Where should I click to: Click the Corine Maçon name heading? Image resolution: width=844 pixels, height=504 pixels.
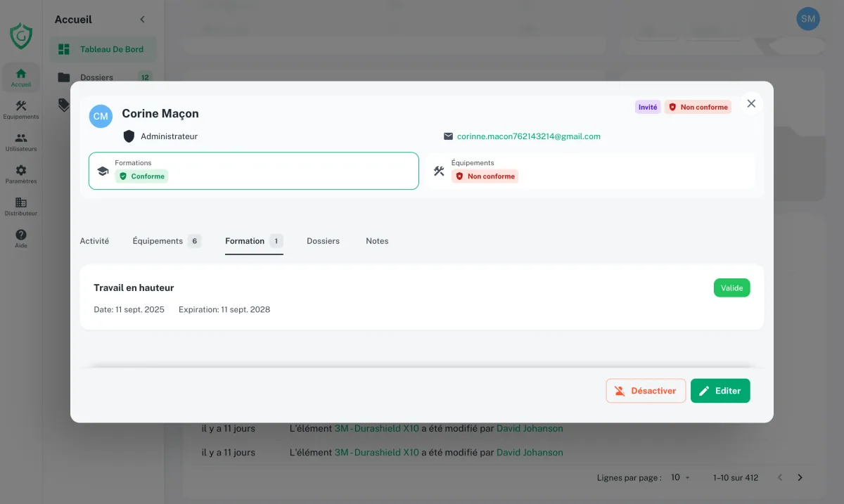[160, 113]
